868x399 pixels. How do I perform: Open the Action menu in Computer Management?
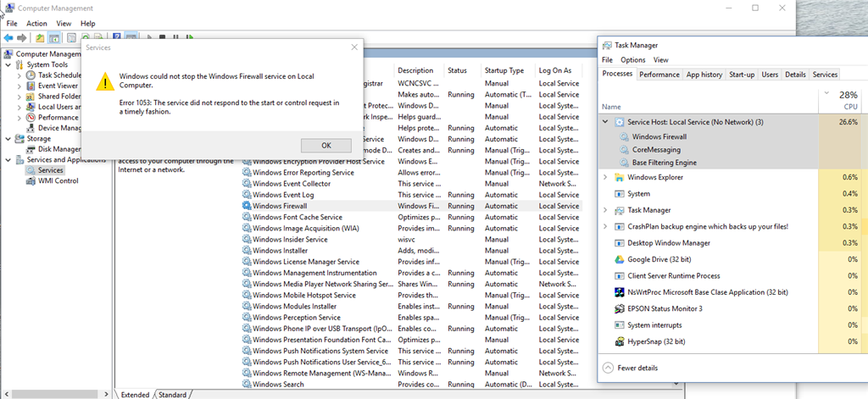pyautogui.click(x=36, y=24)
